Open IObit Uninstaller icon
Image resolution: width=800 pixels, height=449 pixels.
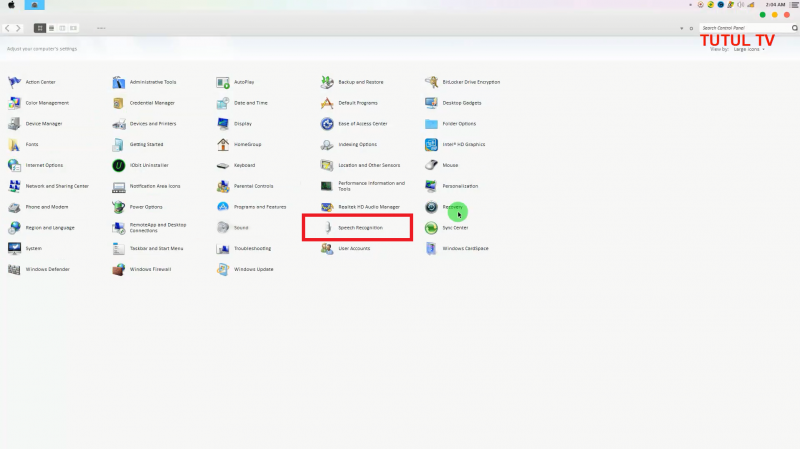(118, 165)
